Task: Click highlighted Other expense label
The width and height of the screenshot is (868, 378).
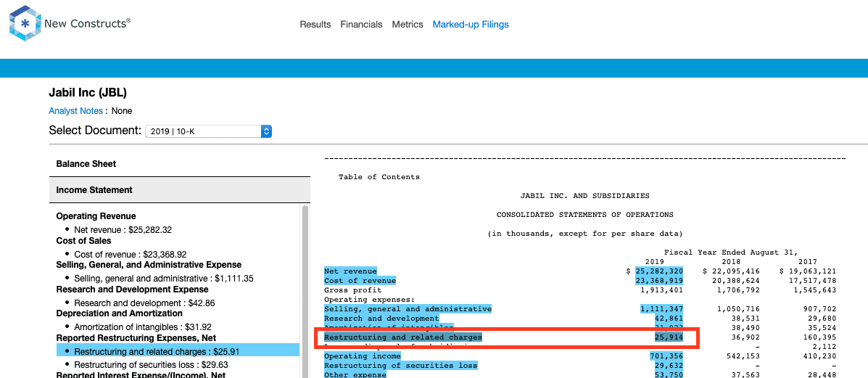Action: 355,374
